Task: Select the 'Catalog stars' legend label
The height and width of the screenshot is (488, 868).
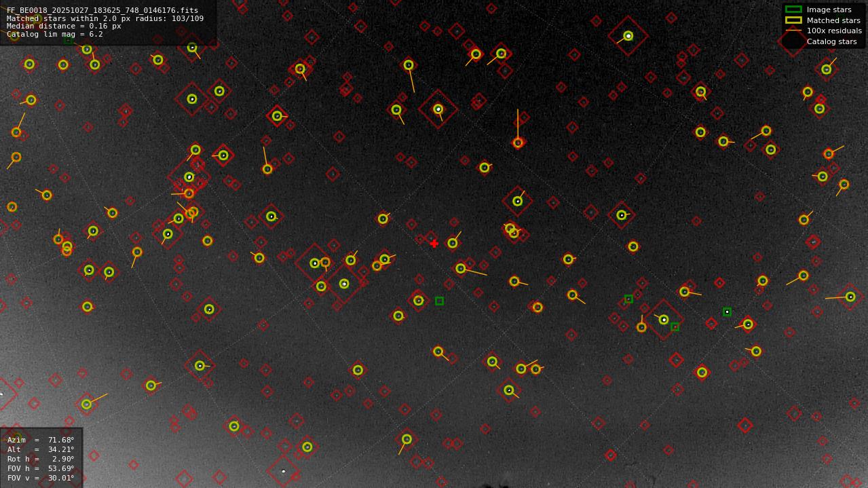Action: coord(831,41)
